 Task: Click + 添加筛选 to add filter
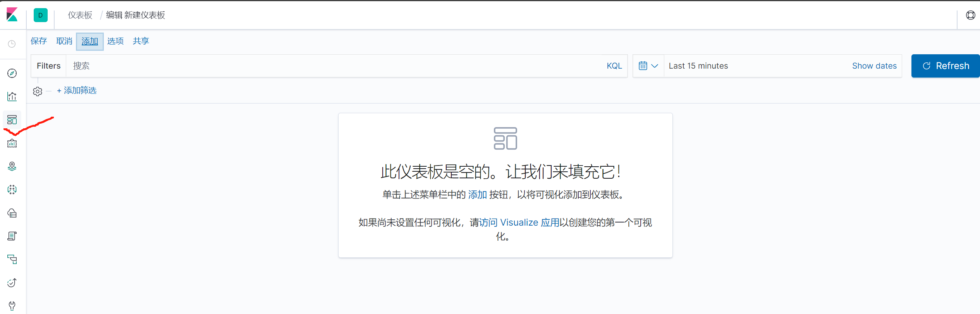click(77, 90)
